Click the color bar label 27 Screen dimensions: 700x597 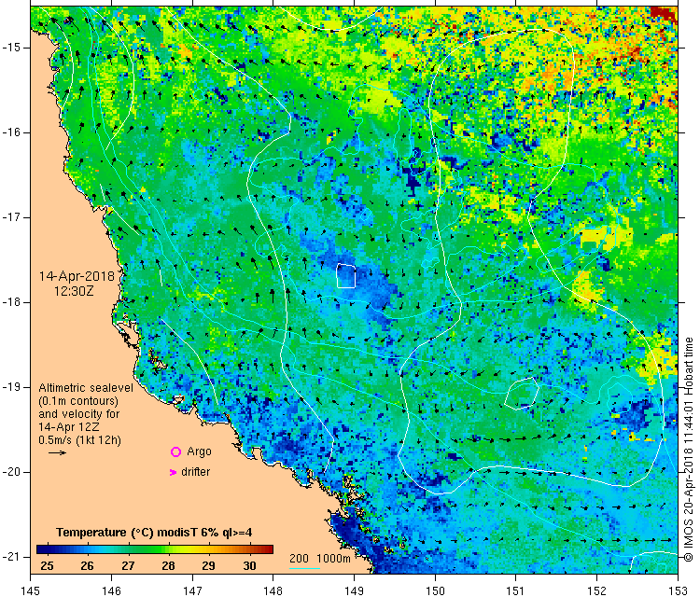[128, 566]
